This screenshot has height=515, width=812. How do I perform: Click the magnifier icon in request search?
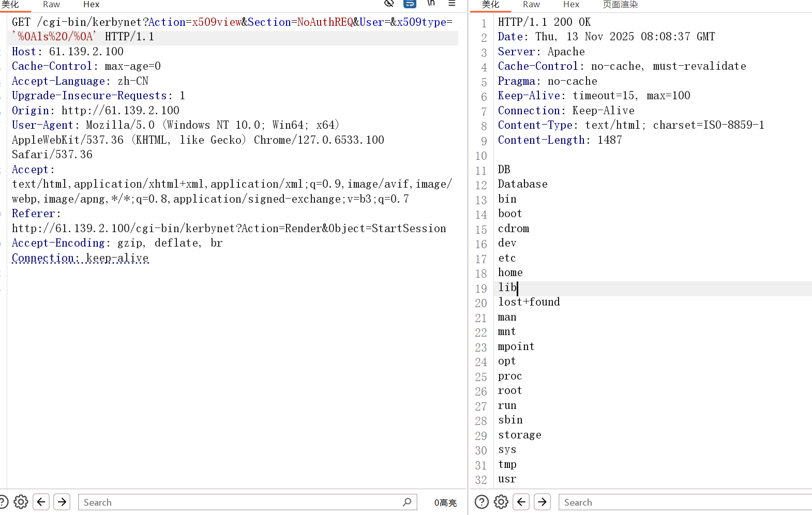tap(407, 502)
